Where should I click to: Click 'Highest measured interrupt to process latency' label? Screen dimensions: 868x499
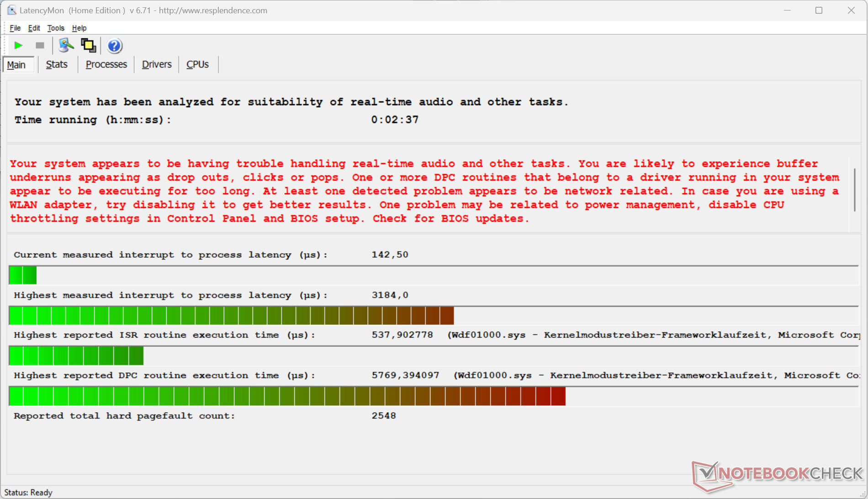point(171,295)
